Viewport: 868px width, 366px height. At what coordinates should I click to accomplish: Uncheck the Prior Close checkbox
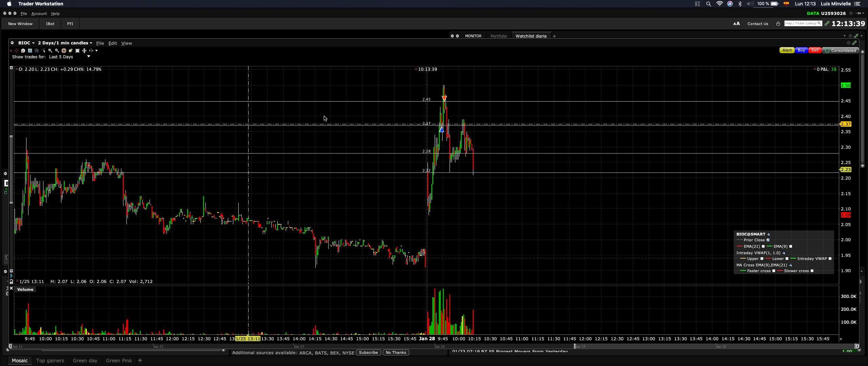tap(768, 240)
